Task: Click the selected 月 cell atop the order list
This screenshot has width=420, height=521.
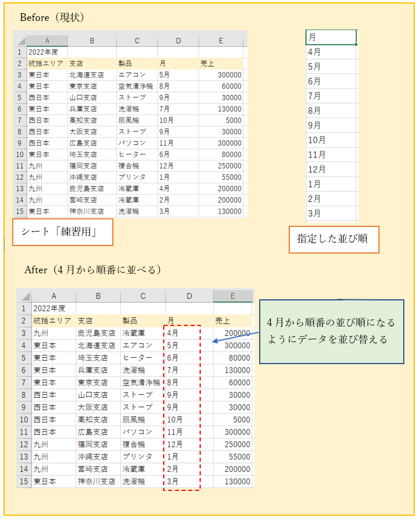Action: tap(331, 37)
